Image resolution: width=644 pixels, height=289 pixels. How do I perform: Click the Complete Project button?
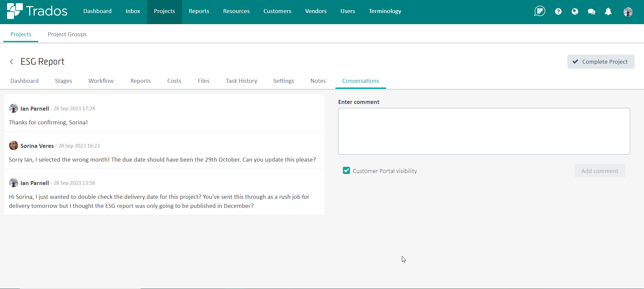pyautogui.click(x=600, y=62)
